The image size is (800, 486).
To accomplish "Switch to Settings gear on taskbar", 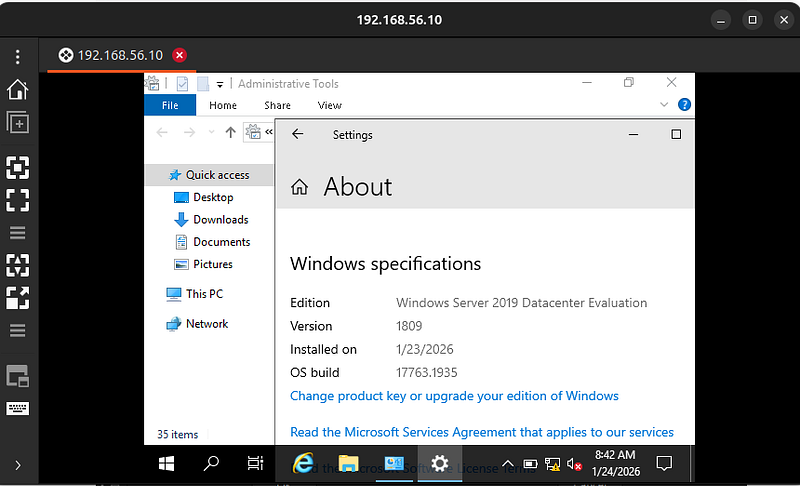I will 440,464.
